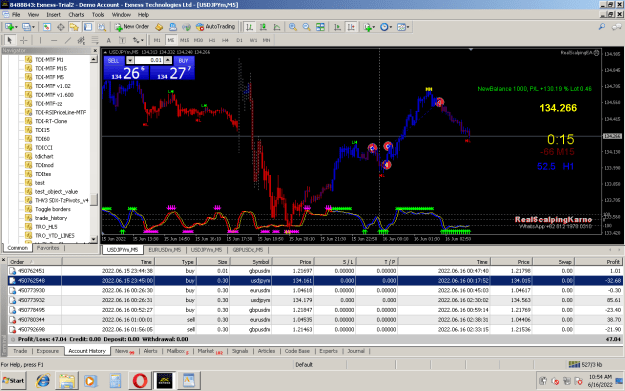
Task: Toggle the AutoTrading button
Action: (215, 27)
